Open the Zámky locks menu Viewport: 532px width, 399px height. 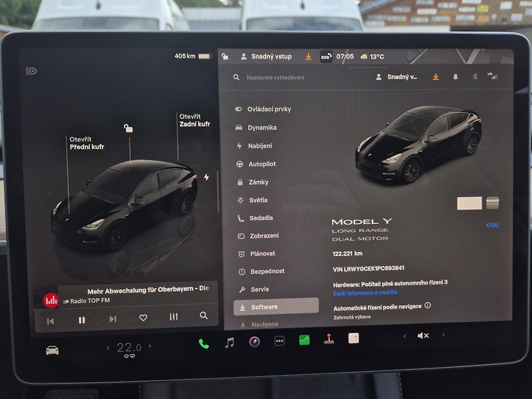click(253, 182)
